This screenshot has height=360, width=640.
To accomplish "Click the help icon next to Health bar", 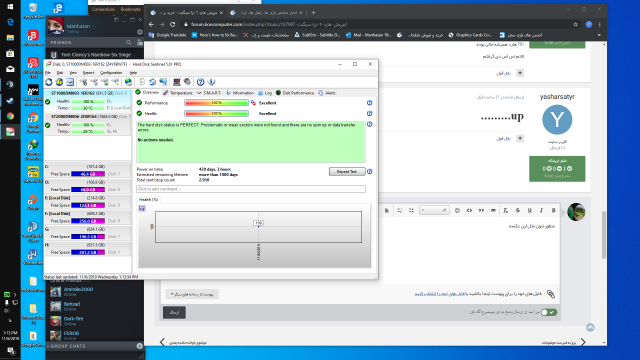I will point(369,113).
